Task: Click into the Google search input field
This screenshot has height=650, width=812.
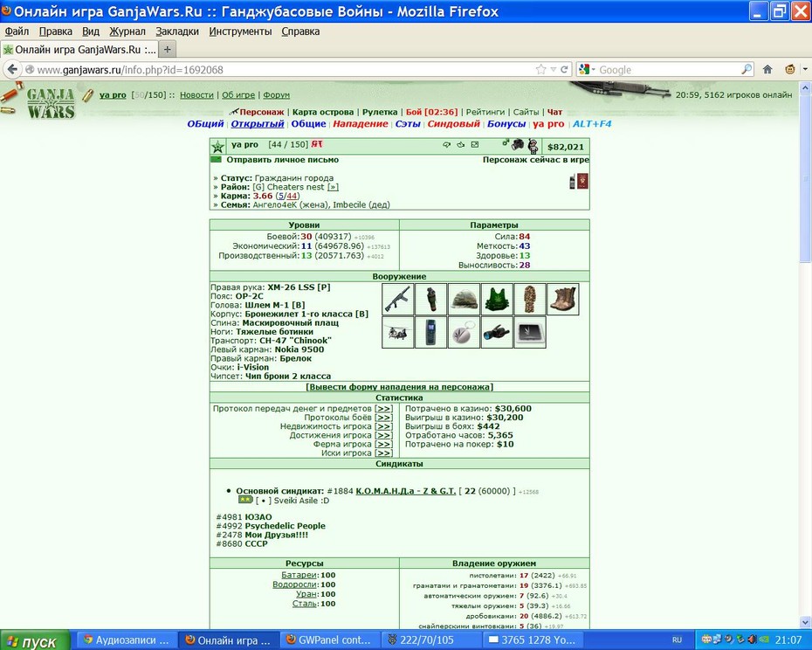Action: (668, 70)
